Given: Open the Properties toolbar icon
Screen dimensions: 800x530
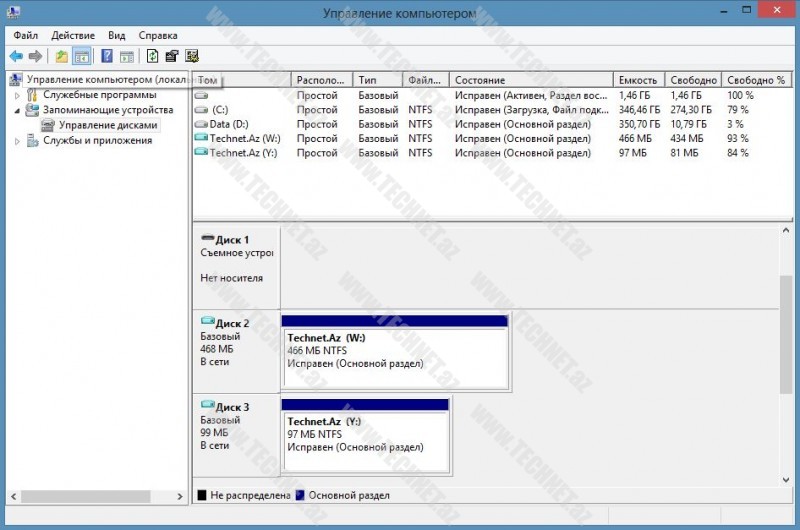Looking at the screenshot, I should click(x=172, y=56).
